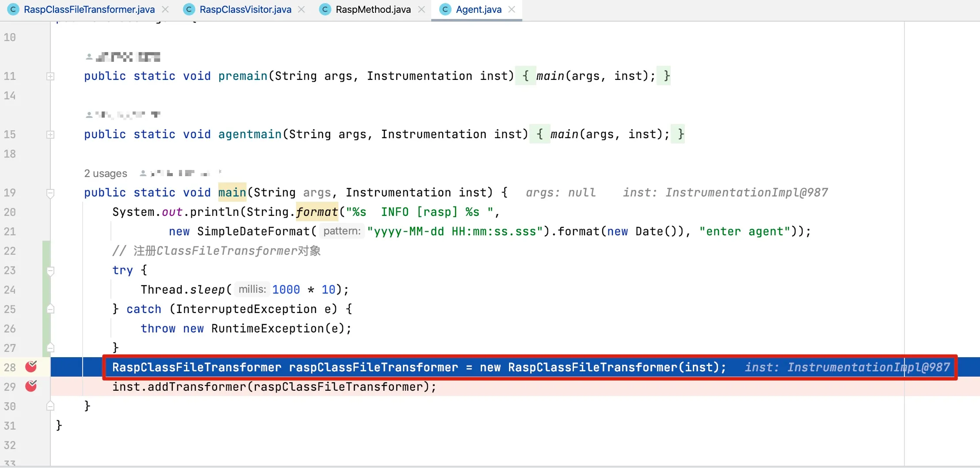Collapse the try block at line 23
Screen dimensions: 980x468
click(50, 271)
